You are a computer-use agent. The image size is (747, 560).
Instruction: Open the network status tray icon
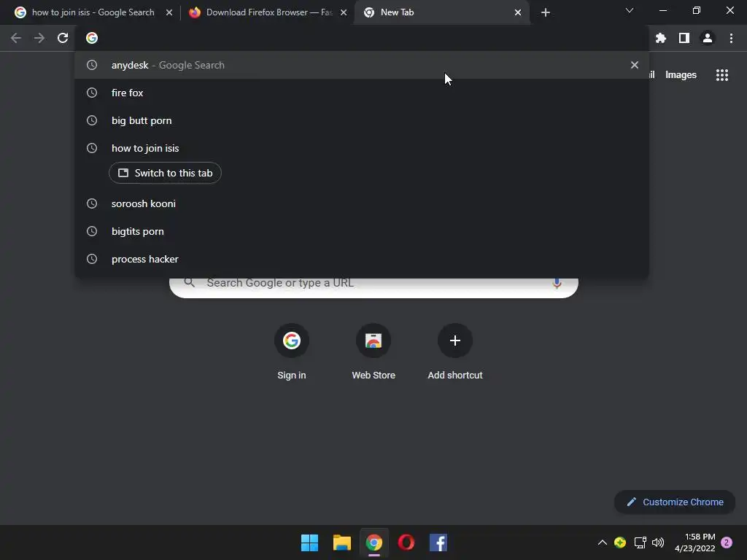(640, 542)
